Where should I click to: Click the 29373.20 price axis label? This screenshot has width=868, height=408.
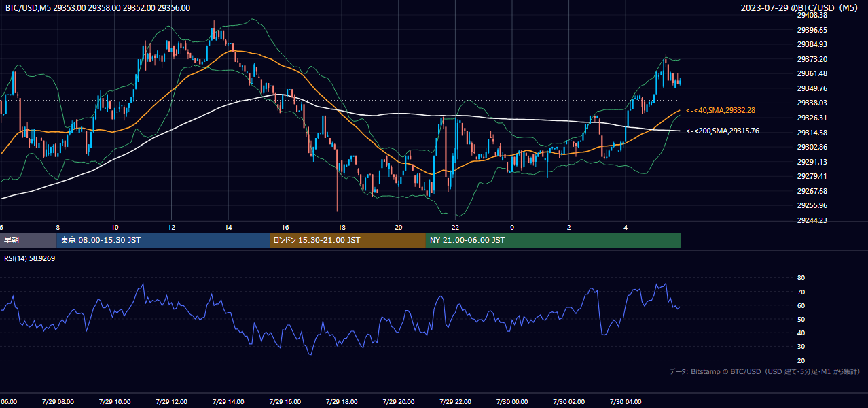click(x=812, y=59)
